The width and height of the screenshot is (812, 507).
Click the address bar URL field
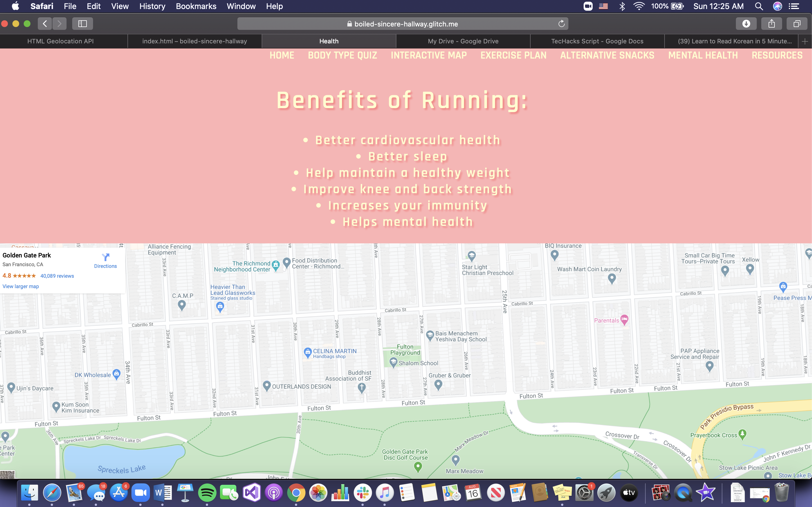click(x=403, y=24)
